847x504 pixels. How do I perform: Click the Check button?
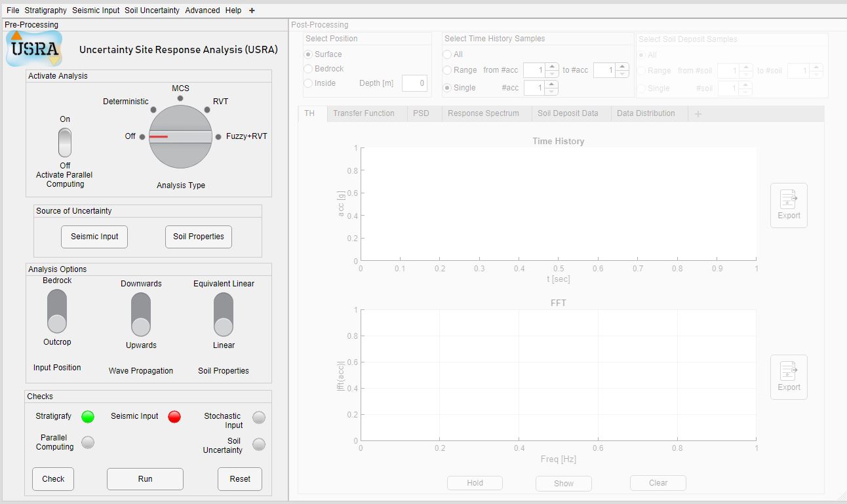[53, 479]
